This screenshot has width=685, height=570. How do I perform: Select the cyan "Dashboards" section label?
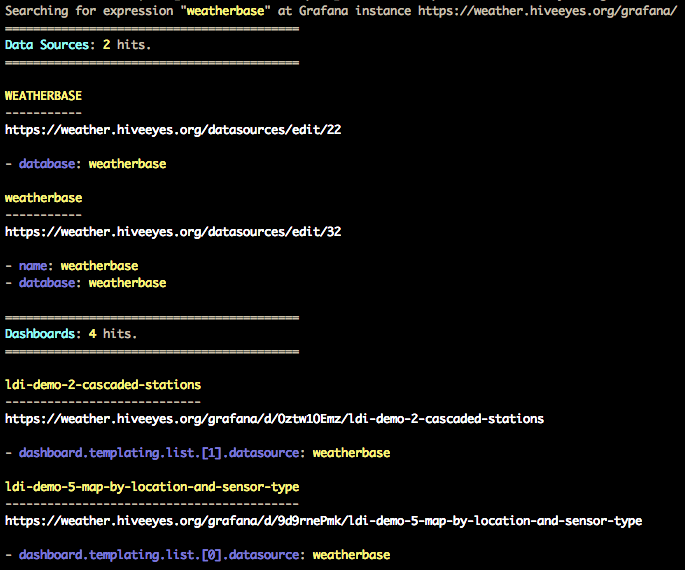(39, 333)
